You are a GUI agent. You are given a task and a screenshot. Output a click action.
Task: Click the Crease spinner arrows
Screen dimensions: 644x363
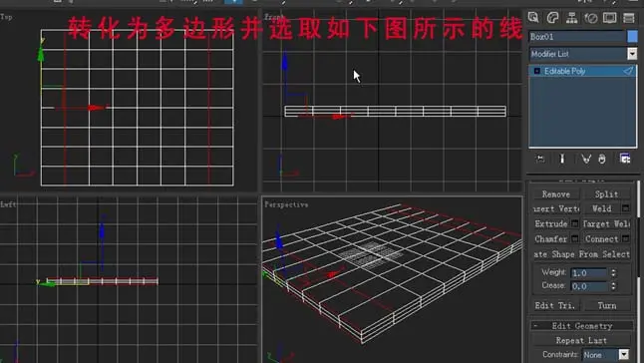613,286
